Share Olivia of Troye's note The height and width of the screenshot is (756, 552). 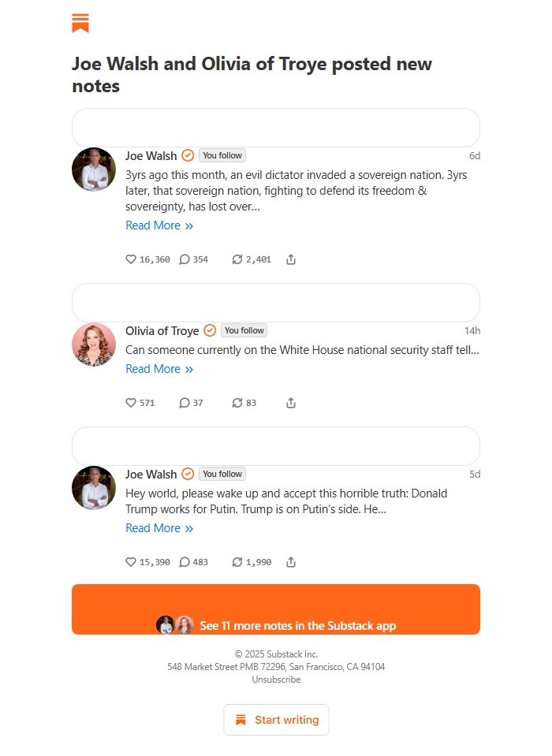pyautogui.click(x=291, y=403)
